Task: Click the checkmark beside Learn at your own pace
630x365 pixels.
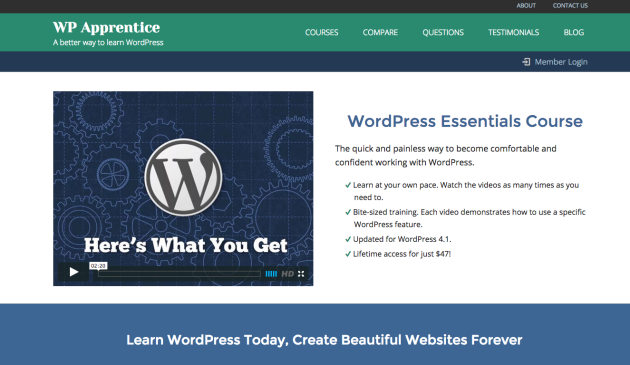Action: click(348, 185)
